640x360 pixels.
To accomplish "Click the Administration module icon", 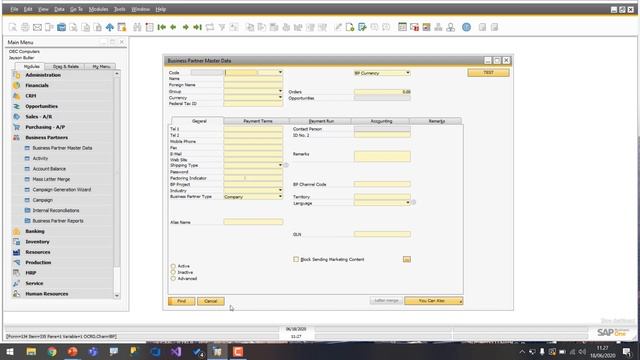I will 16,75.
